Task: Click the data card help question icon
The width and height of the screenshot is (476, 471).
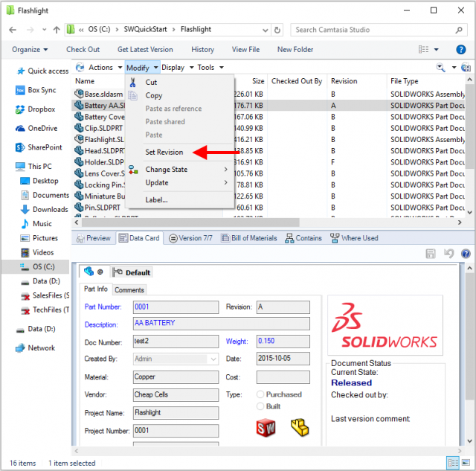Action: [x=466, y=253]
